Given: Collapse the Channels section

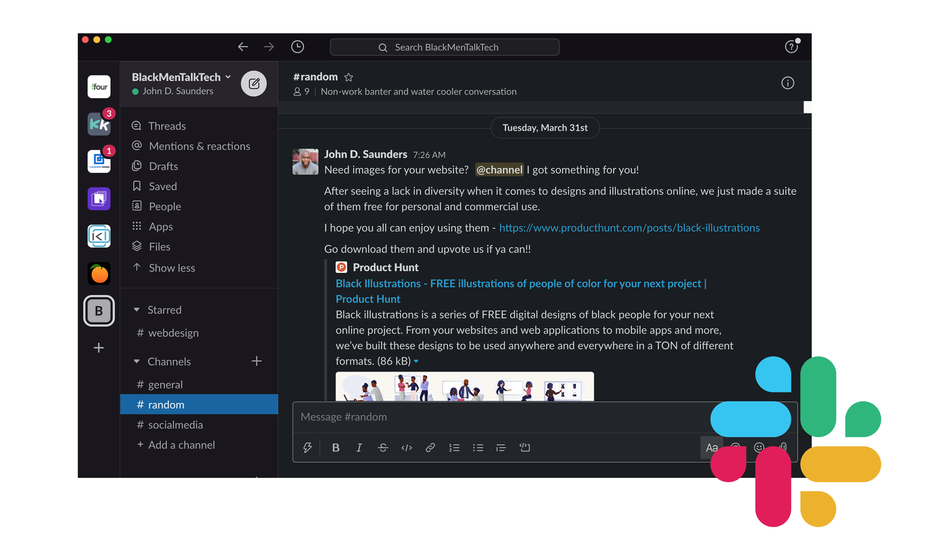Looking at the screenshot, I should coord(137,361).
